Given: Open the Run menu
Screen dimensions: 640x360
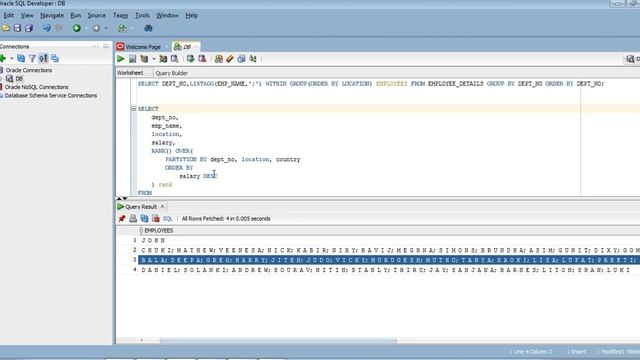Looking at the screenshot, I should (76, 16).
